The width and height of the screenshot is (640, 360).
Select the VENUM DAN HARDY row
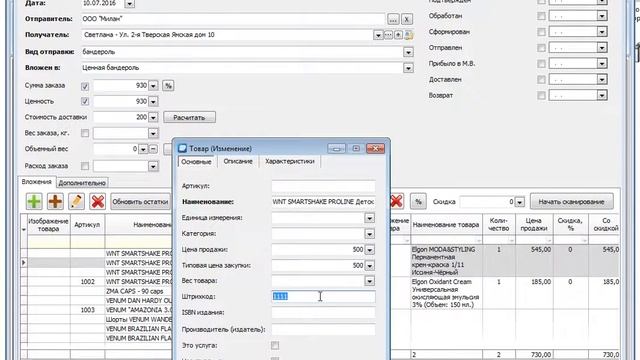tap(139, 301)
